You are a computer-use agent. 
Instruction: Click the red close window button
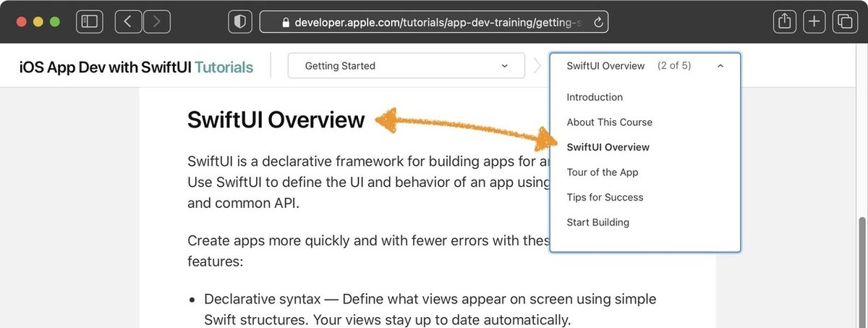(21, 22)
